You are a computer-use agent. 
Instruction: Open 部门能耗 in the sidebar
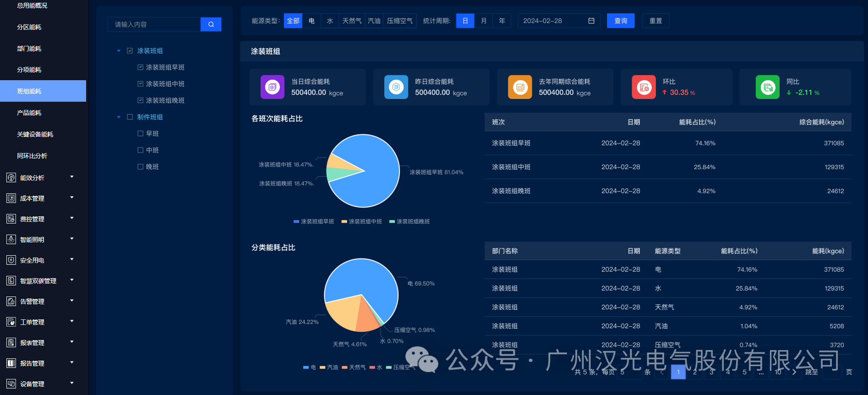coord(29,49)
